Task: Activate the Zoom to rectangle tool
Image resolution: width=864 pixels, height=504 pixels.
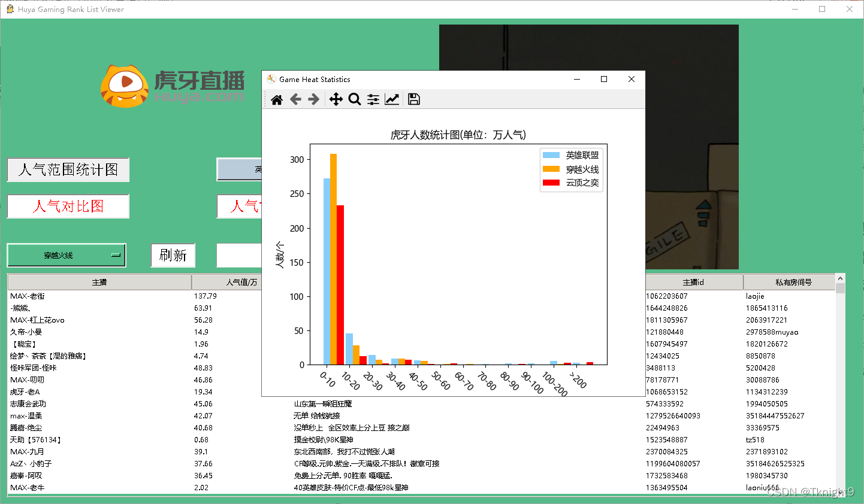Action: click(355, 99)
